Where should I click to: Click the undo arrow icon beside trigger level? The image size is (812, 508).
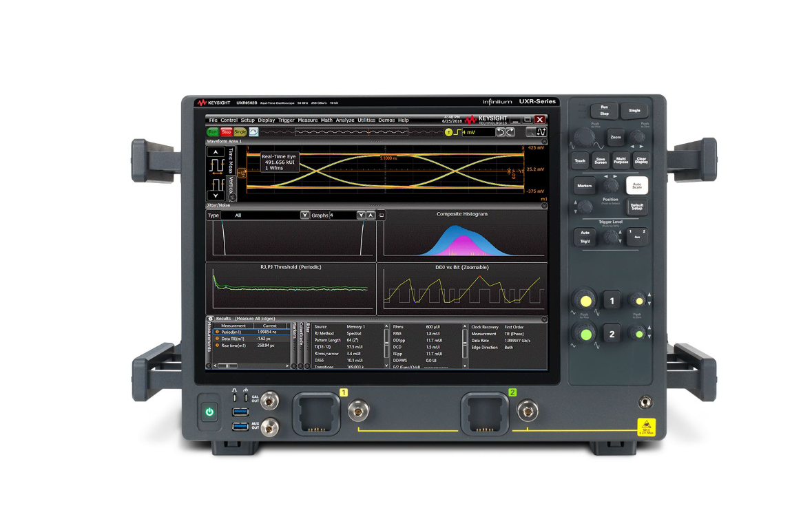pyautogui.click(x=501, y=132)
